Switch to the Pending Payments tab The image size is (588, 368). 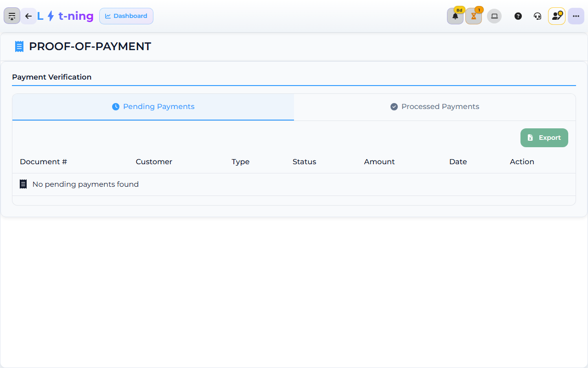153,107
